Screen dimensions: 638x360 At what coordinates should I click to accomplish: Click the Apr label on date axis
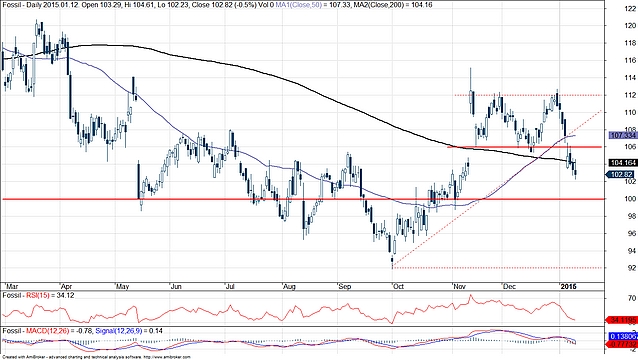(x=66, y=286)
